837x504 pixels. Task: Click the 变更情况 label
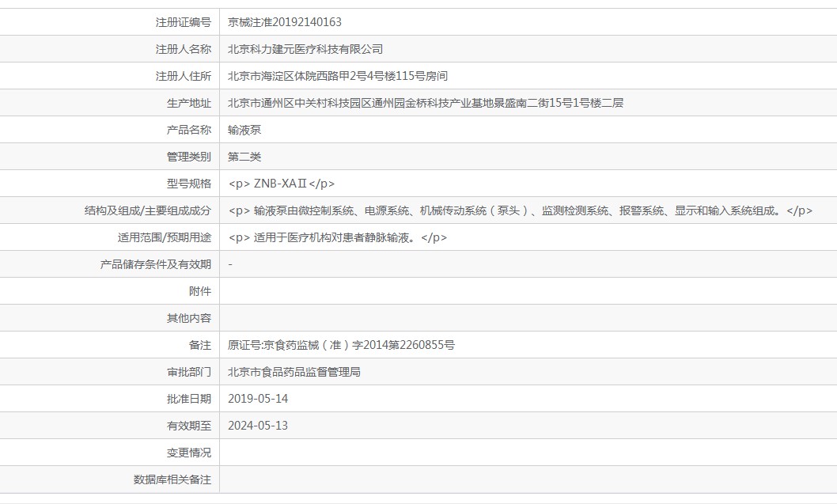tap(189, 453)
